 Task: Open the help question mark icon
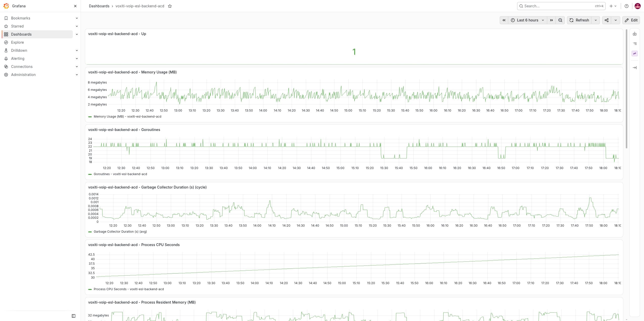click(x=626, y=6)
